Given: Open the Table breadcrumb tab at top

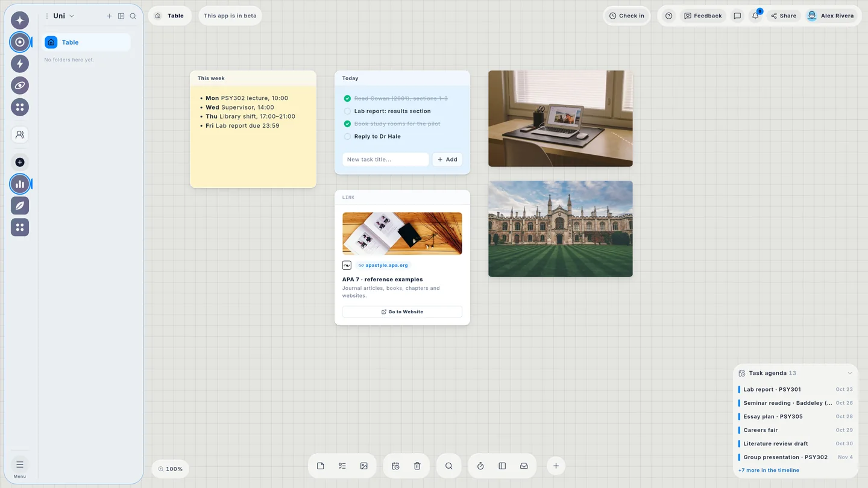Looking at the screenshot, I should pyautogui.click(x=169, y=16).
